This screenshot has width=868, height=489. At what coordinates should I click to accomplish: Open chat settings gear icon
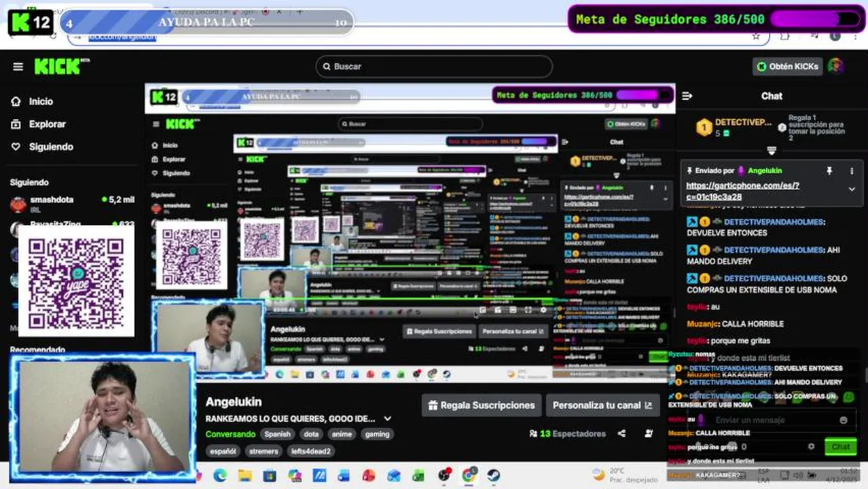pyautogui.click(x=811, y=447)
